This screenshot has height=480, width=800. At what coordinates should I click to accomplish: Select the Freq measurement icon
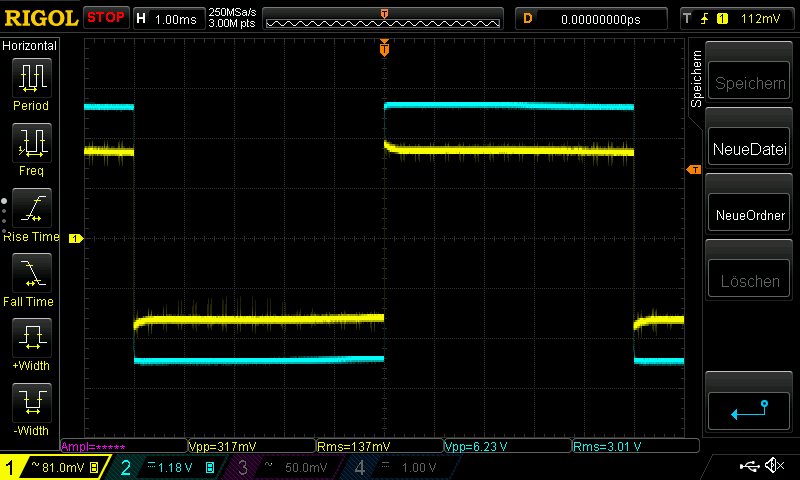click(x=32, y=143)
